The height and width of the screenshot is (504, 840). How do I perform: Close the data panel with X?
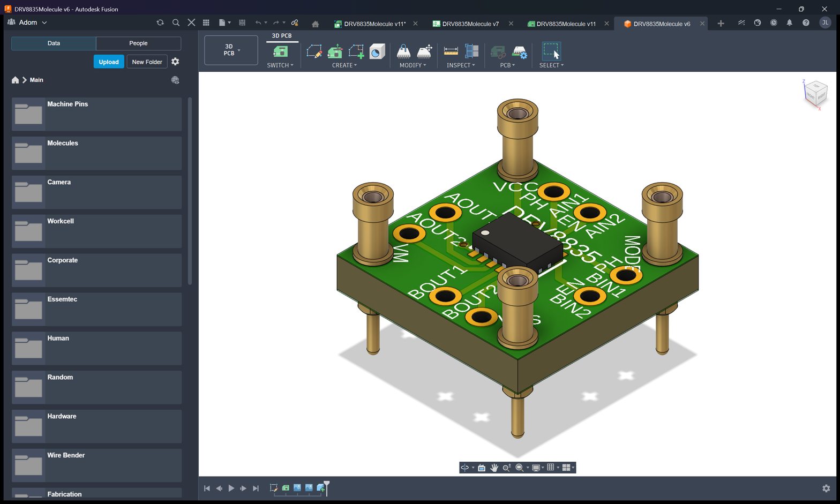(191, 22)
